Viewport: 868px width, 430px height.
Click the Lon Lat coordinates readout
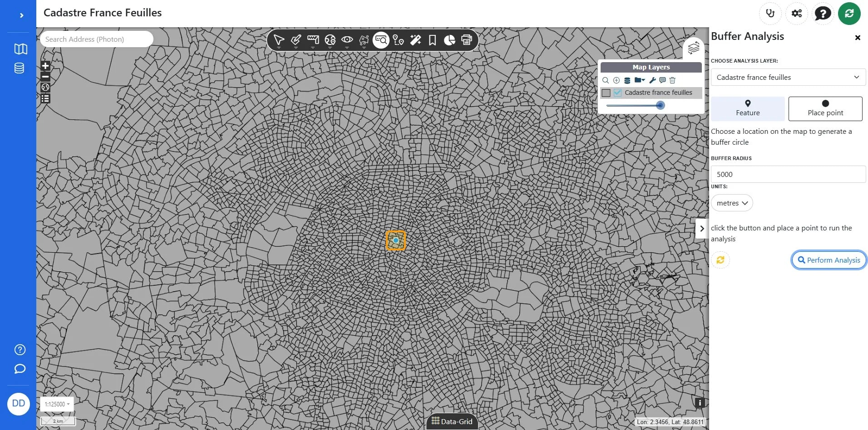tap(670, 422)
